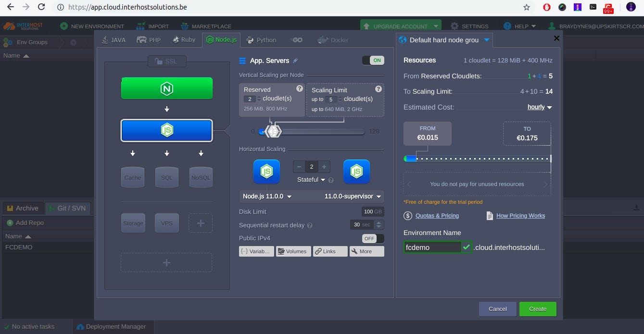Decrease the horizontal node count with minus
This screenshot has height=334, width=644.
pyautogui.click(x=299, y=167)
